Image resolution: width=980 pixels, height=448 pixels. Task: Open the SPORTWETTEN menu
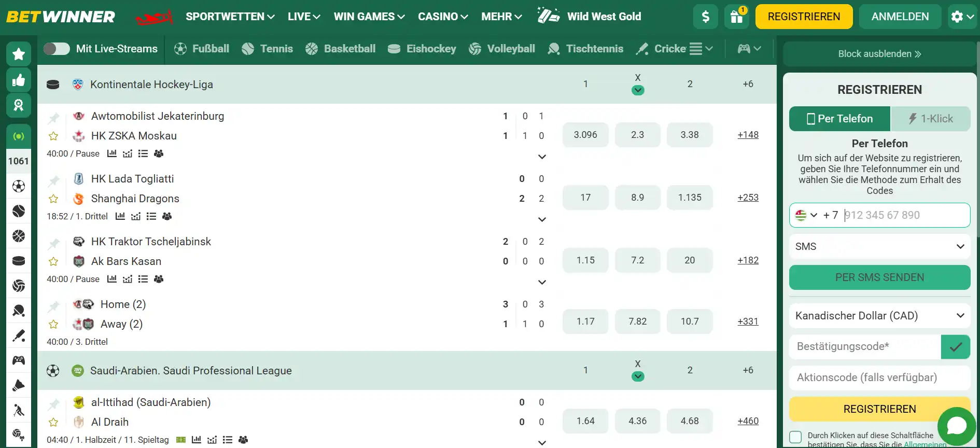point(230,17)
